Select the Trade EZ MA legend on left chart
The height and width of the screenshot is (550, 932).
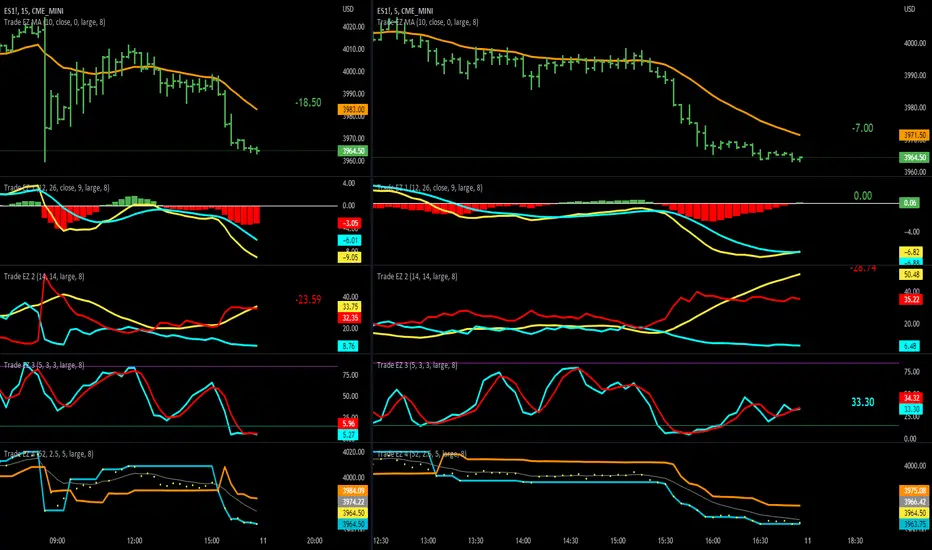click(x=55, y=22)
